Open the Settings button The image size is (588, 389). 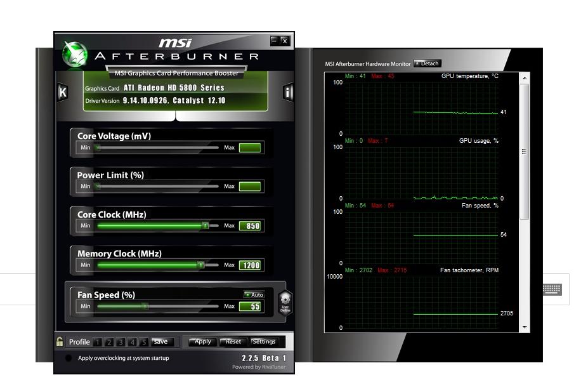coord(264,341)
